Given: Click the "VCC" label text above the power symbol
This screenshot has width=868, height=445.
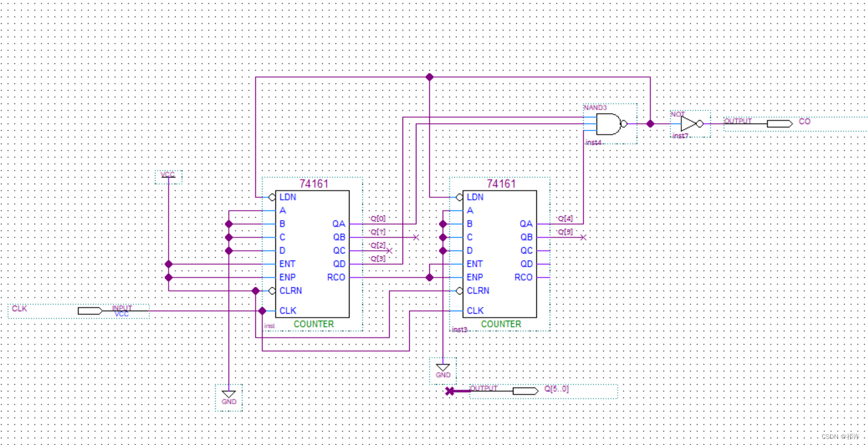Looking at the screenshot, I should (167, 175).
